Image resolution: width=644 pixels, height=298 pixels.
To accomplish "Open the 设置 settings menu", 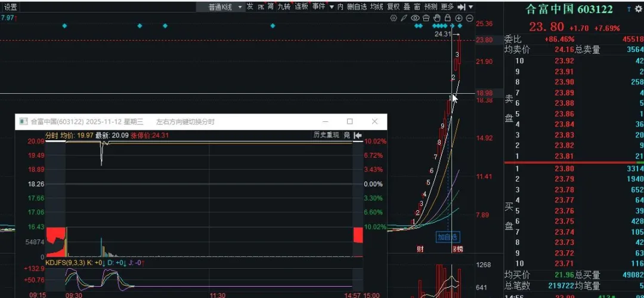I will tap(11, 7).
